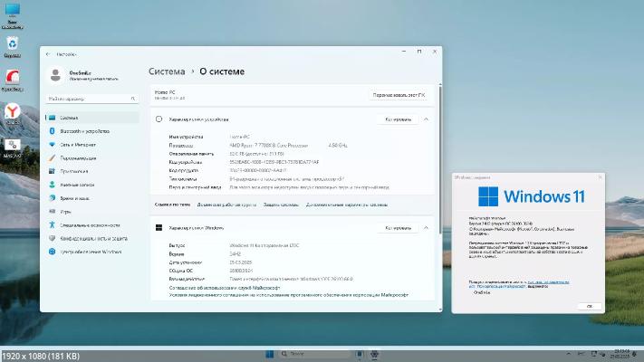Open Время и язык section
The height and width of the screenshot is (362, 644).
click(92, 198)
